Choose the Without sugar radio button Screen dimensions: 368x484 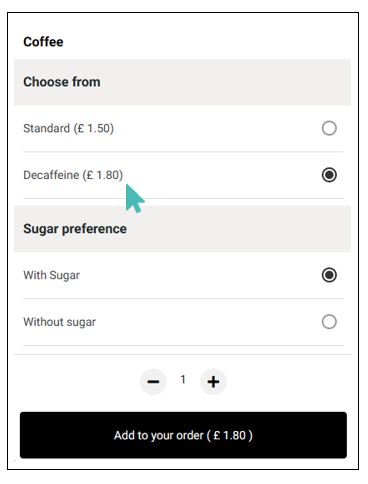[x=329, y=322]
